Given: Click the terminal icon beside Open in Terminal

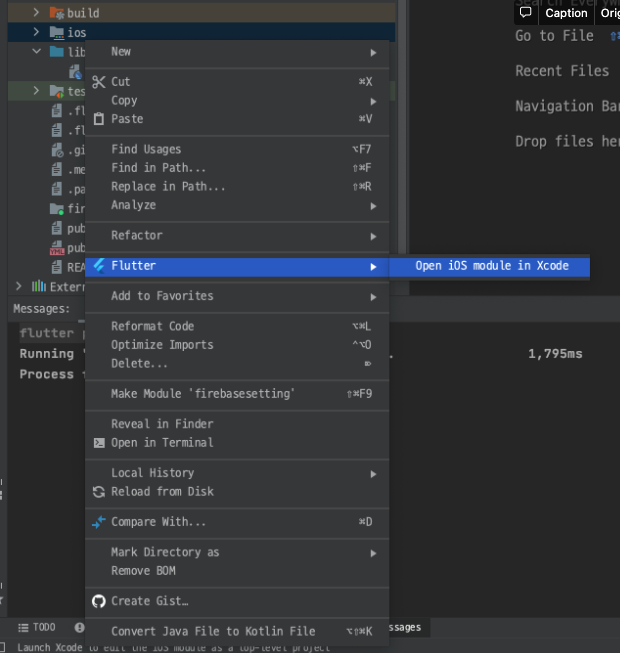Looking at the screenshot, I should (99, 443).
